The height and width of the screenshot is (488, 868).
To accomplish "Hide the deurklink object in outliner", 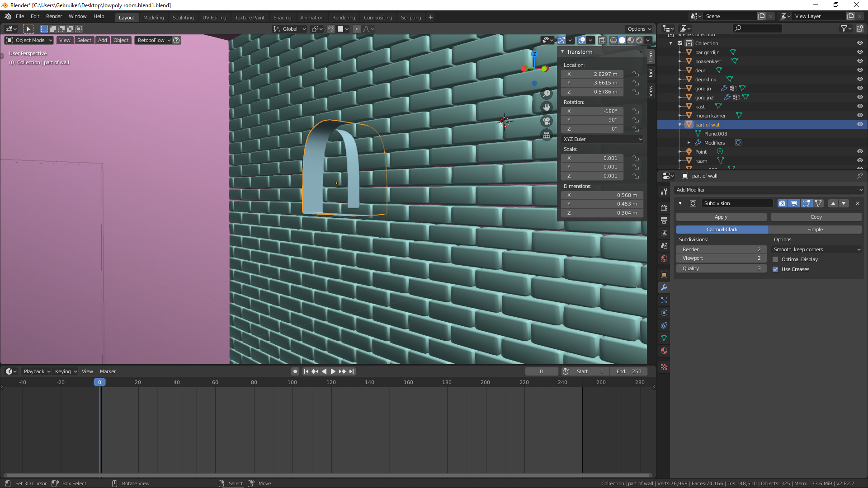I will (860, 80).
